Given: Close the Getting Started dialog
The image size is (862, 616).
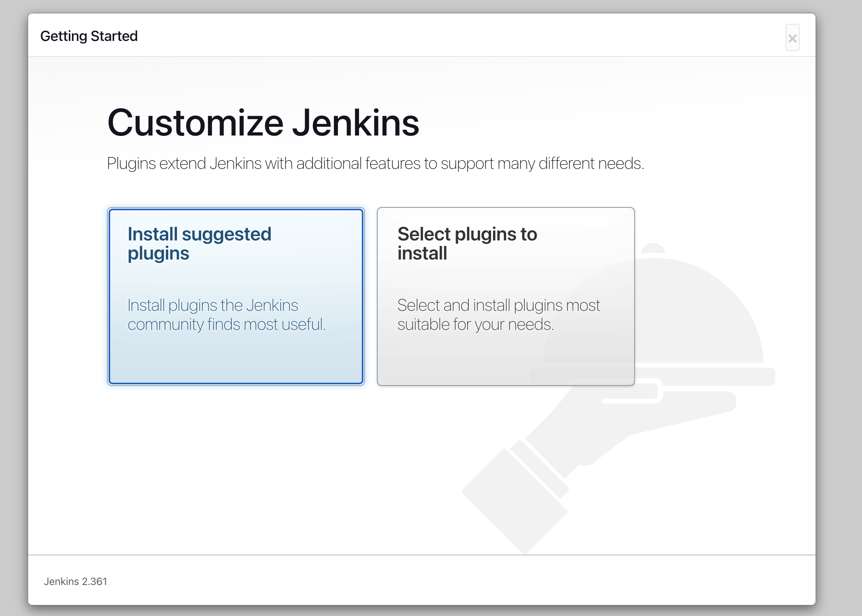Looking at the screenshot, I should pyautogui.click(x=792, y=38).
